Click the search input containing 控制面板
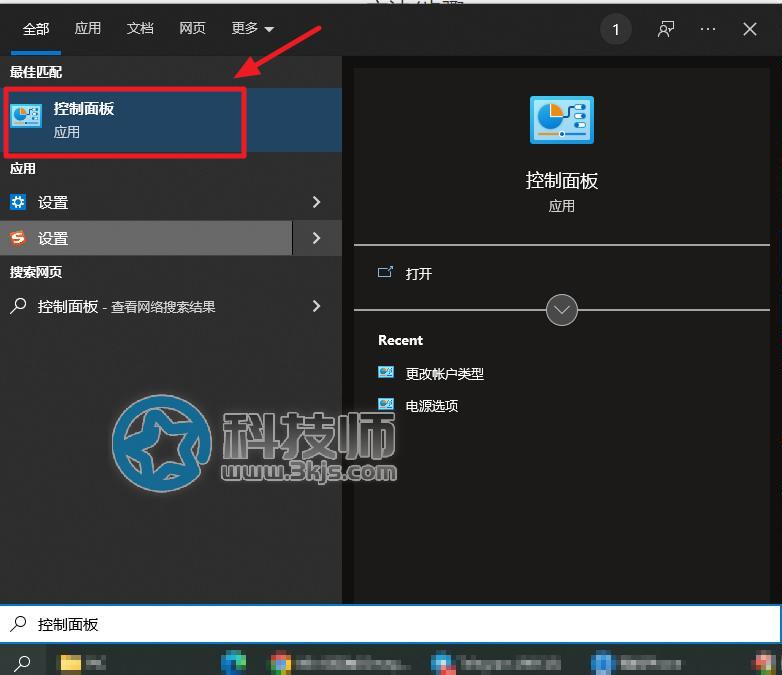 390,624
